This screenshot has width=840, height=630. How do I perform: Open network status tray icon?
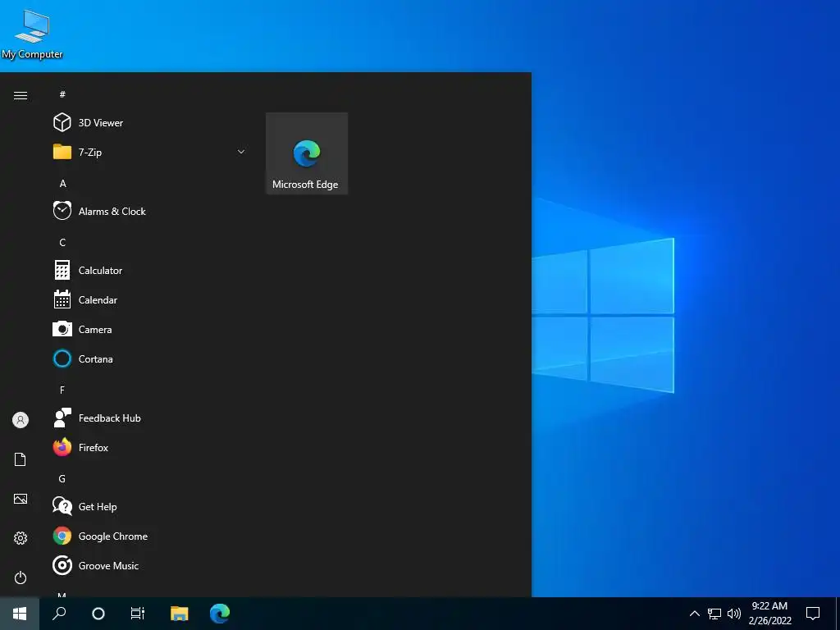[714, 614]
